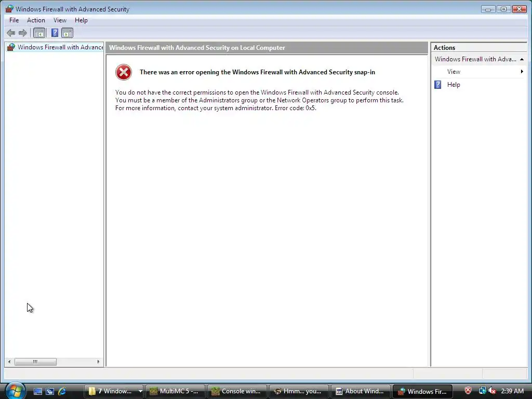Click the Help link in the Actions pane
The width and height of the screenshot is (532, 399).
click(x=454, y=85)
